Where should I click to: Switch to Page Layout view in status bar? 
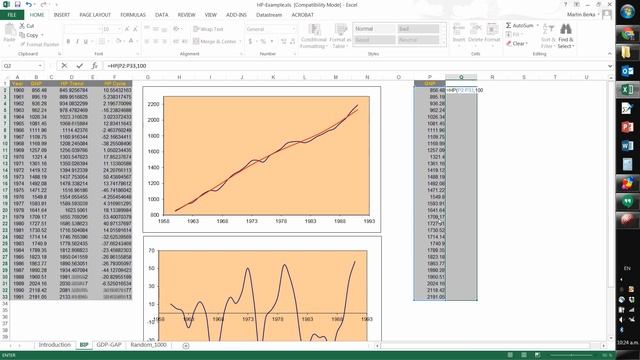[524, 355]
